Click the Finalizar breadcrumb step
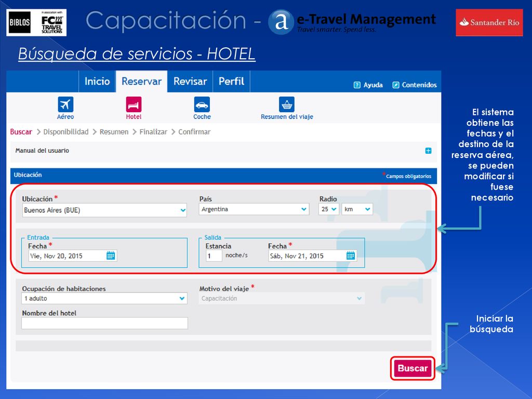The image size is (532, 399). click(153, 131)
